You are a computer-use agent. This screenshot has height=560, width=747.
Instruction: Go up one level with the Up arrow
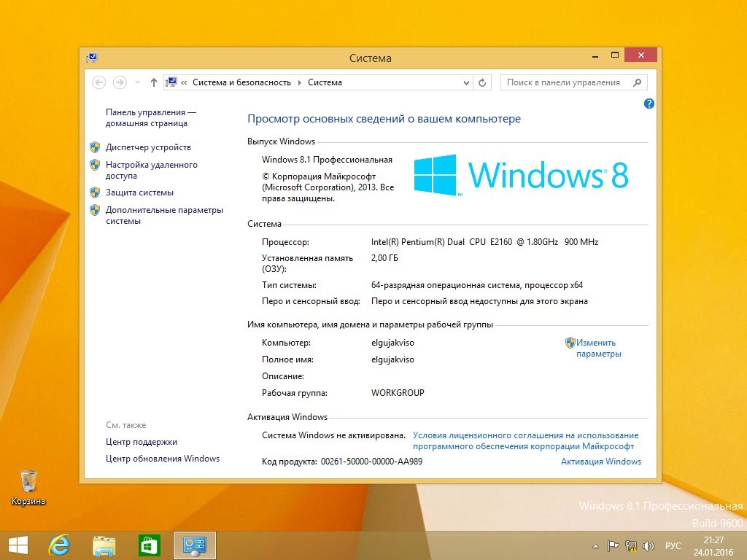(153, 82)
